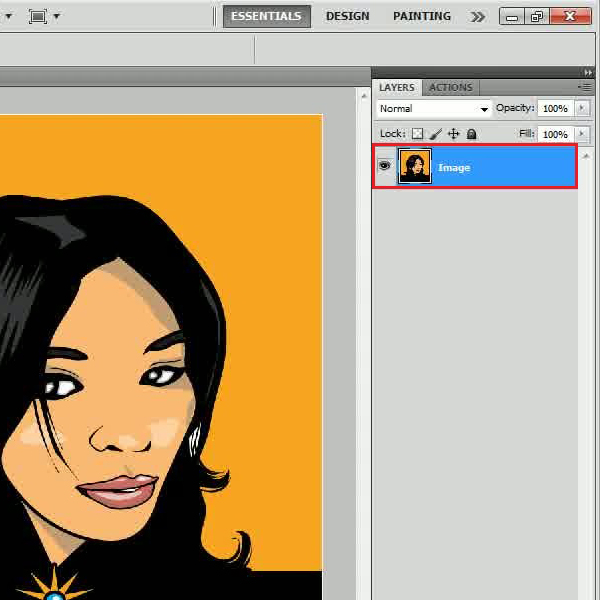Open the Opacity slider arrow
The width and height of the screenshot is (600, 600).
(582, 108)
